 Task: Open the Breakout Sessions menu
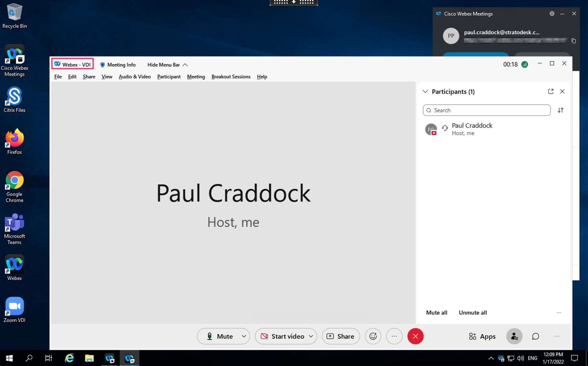(231, 77)
